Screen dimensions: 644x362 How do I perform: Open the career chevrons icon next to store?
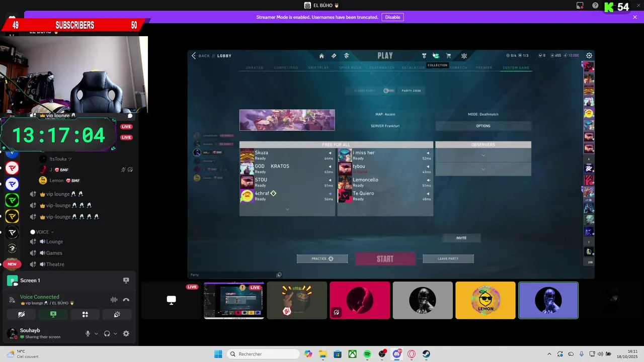tap(464, 56)
